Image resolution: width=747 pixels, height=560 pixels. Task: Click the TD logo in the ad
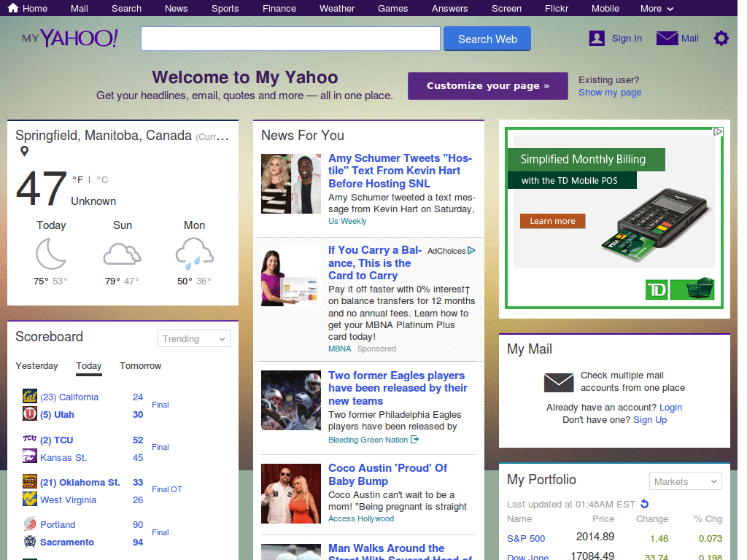657,289
